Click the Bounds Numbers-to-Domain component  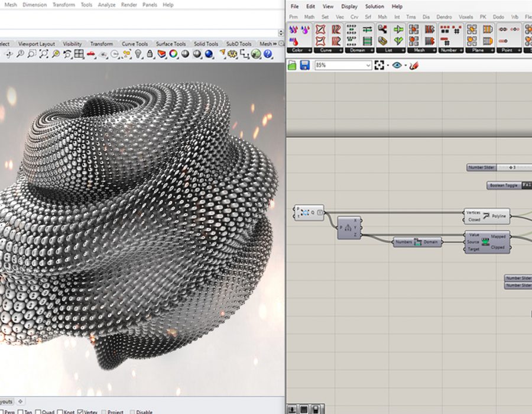(417, 242)
